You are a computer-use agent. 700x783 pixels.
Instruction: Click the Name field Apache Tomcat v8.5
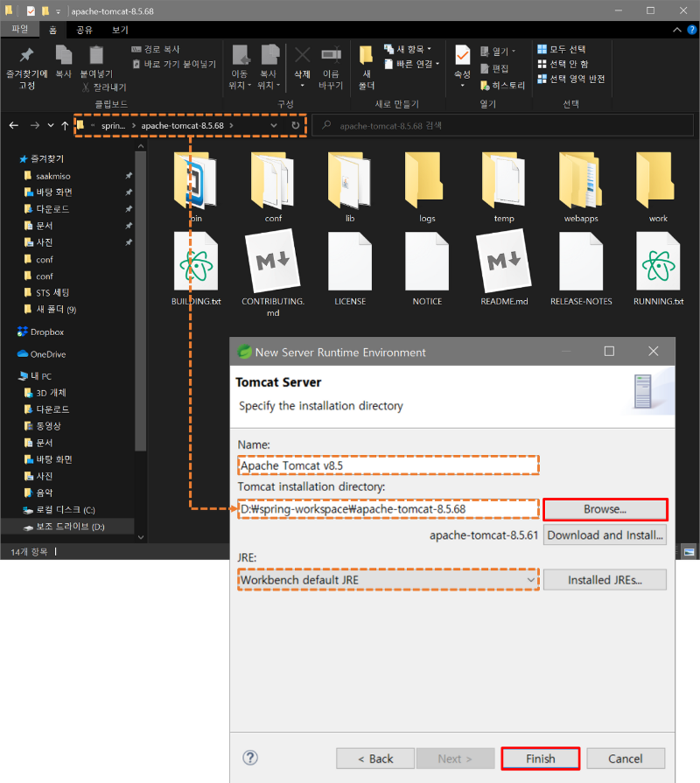(x=388, y=465)
